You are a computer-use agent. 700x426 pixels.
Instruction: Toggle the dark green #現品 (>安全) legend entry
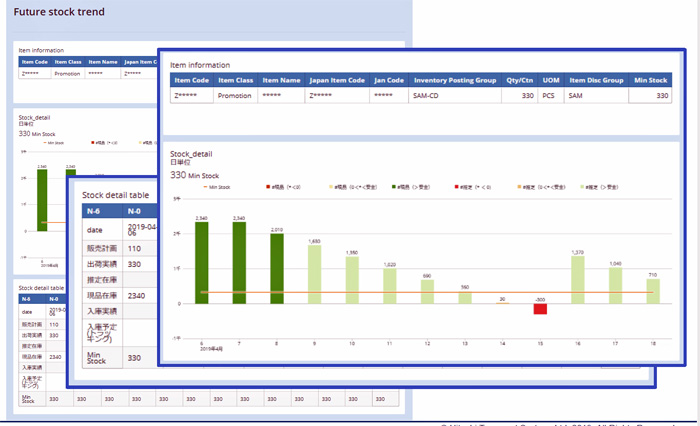click(x=411, y=187)
